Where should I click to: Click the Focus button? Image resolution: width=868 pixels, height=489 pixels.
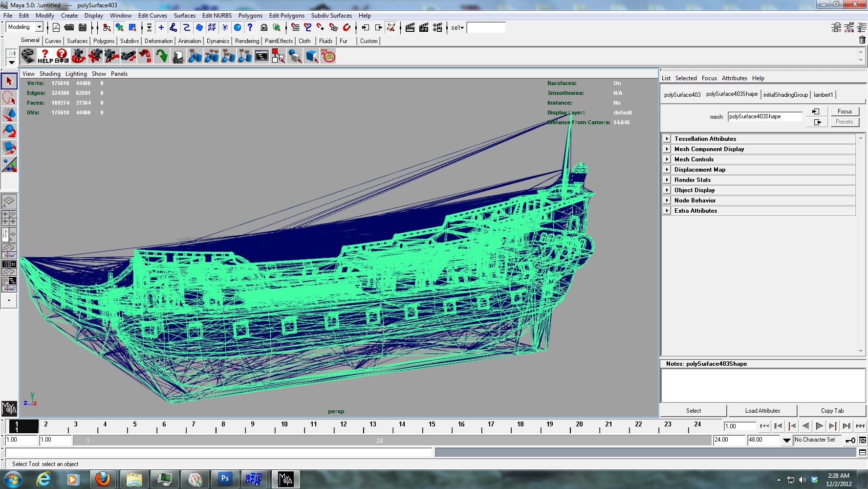(845, 111)
